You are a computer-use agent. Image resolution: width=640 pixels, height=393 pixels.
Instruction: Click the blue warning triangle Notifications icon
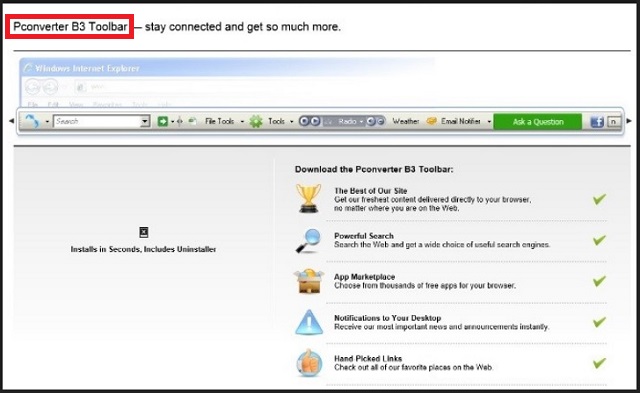[x=309, y=322]
